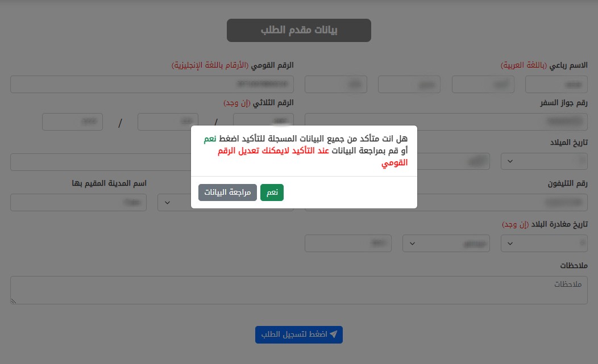Click inside the ملاحظات notes textarea

[299, 290]
